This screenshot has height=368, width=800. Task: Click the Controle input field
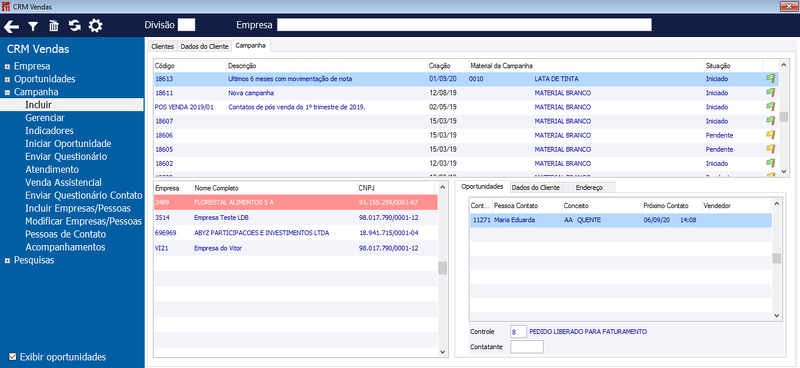click(x=518, y=332)
